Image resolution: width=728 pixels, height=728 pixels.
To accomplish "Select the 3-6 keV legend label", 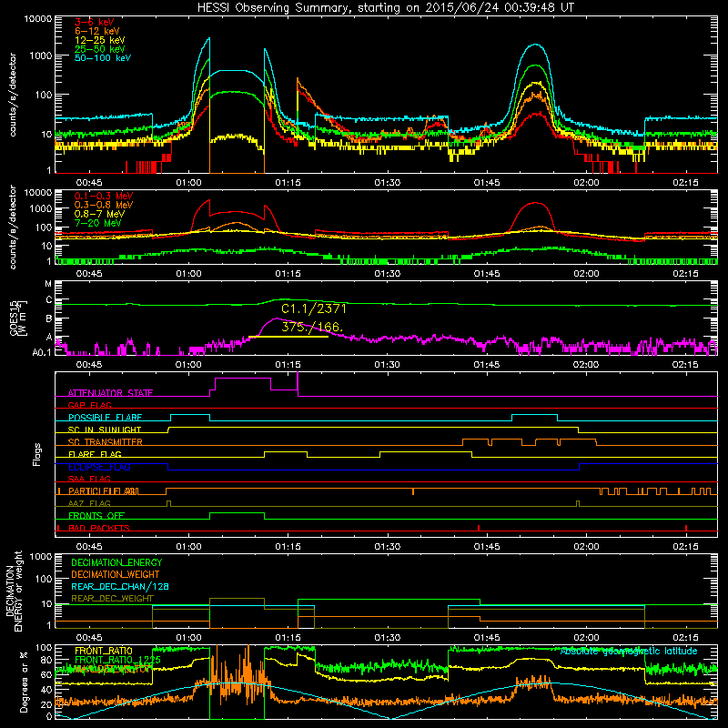I will coord(95,22).
